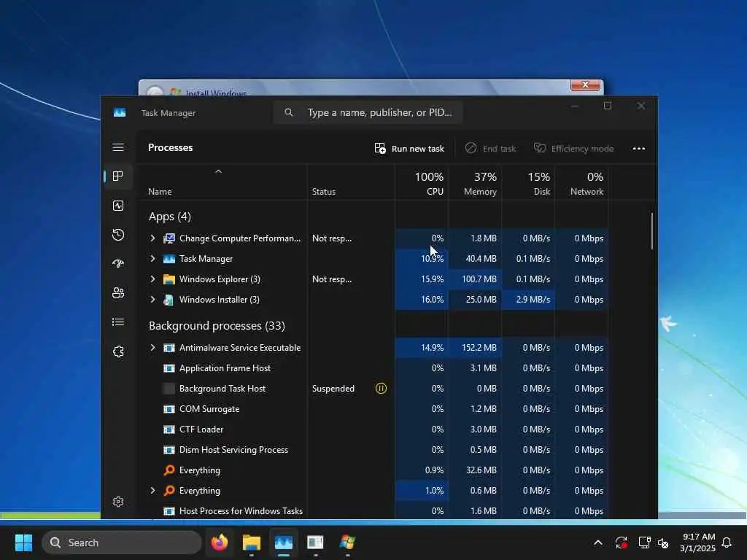
Task: Open the Users page from sidebar
Action: [x=118, y=293]
